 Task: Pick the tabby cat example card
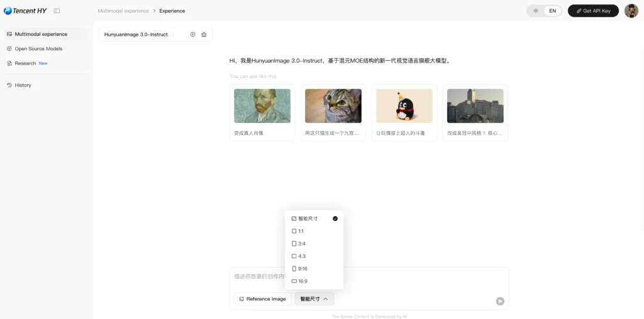click(x=333, y=113)
